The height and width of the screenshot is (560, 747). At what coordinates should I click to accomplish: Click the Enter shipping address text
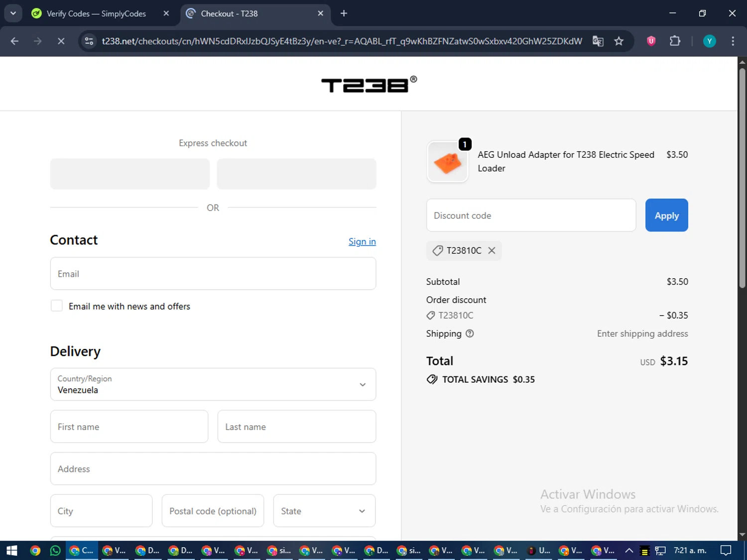point(642,334)
